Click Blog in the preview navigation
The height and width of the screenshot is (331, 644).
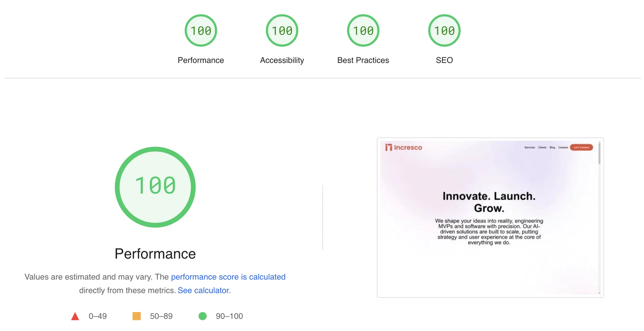[x=552, y=147]
